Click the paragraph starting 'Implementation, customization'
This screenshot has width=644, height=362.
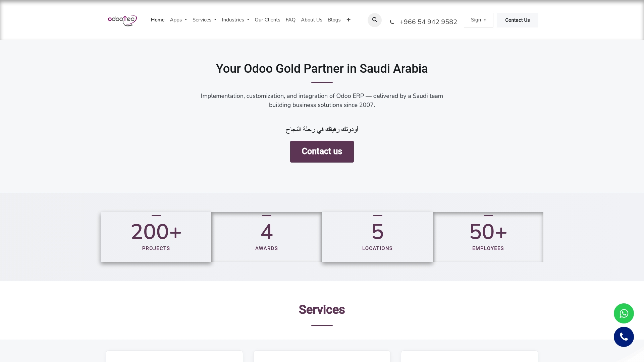pyautogui.click(x=322, y=100)
